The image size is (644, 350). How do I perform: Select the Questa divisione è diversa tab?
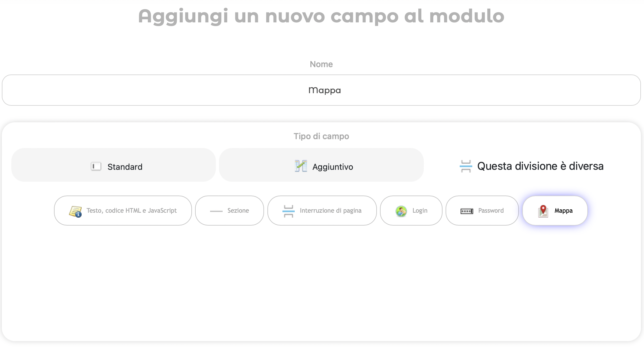(x=540, y=166)
